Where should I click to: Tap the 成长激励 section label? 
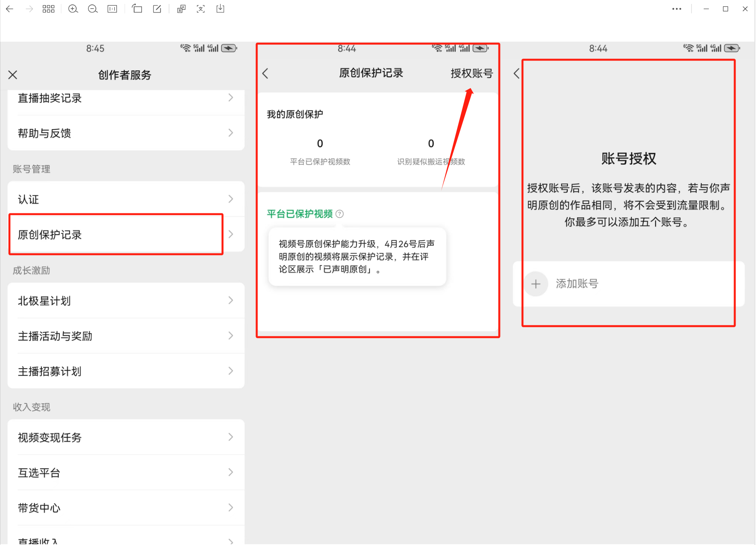[x=31, y=270]
